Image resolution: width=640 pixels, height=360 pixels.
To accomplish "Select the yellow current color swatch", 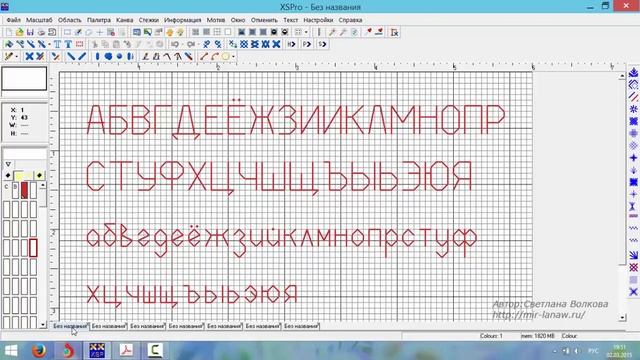I will (23, 176).
